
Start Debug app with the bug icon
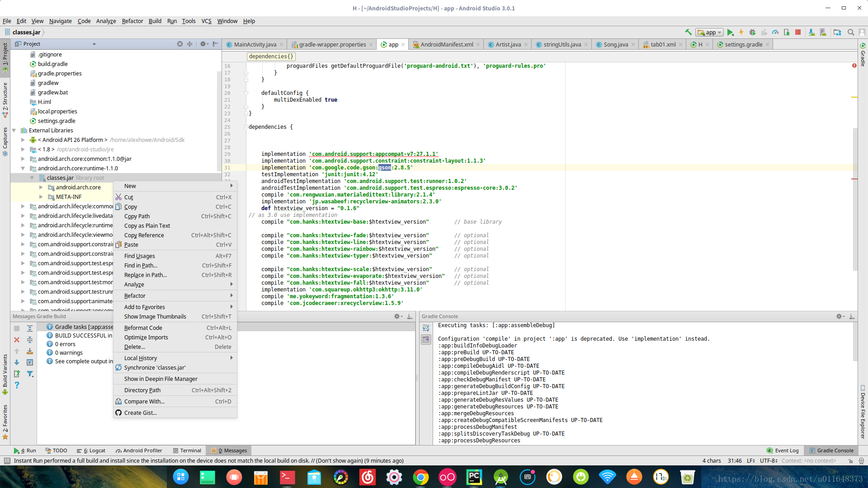click(753, 32)
